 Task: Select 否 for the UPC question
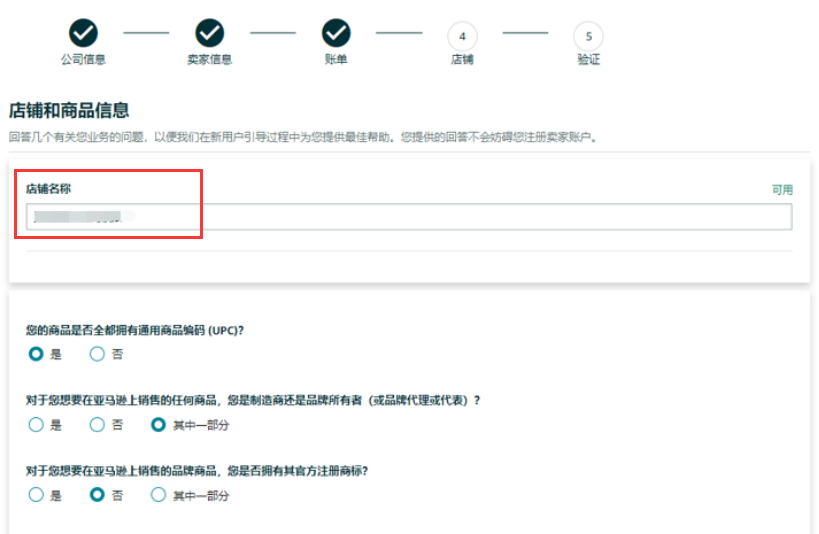coord(97,354)
